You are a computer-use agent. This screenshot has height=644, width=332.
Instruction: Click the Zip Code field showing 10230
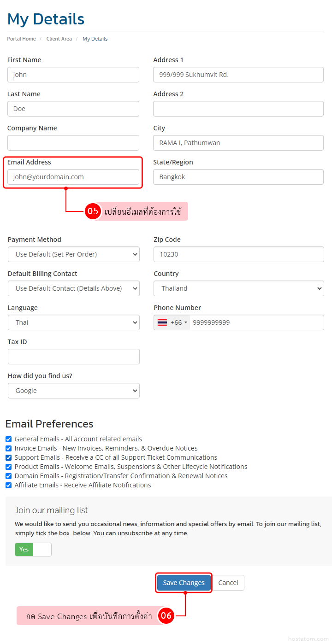[238, 254]
